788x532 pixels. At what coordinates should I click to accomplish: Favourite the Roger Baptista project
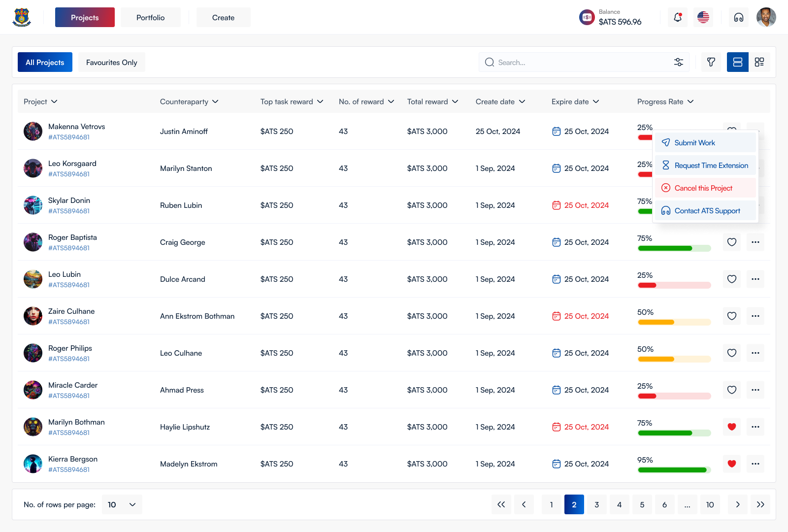point(732,242)
